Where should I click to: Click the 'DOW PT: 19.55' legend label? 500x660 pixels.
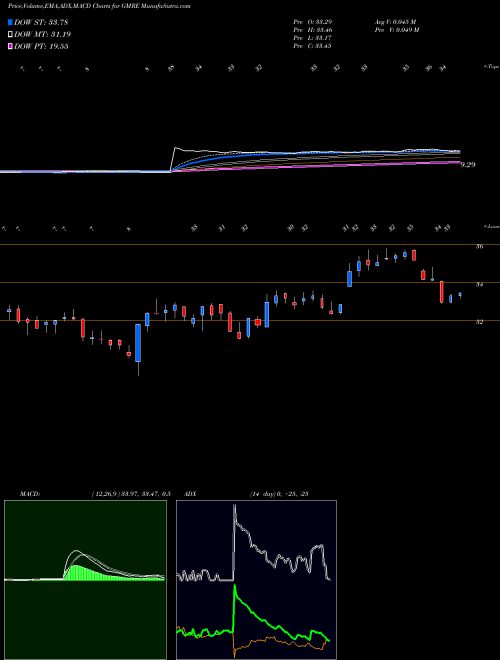[x=41, y=46]
